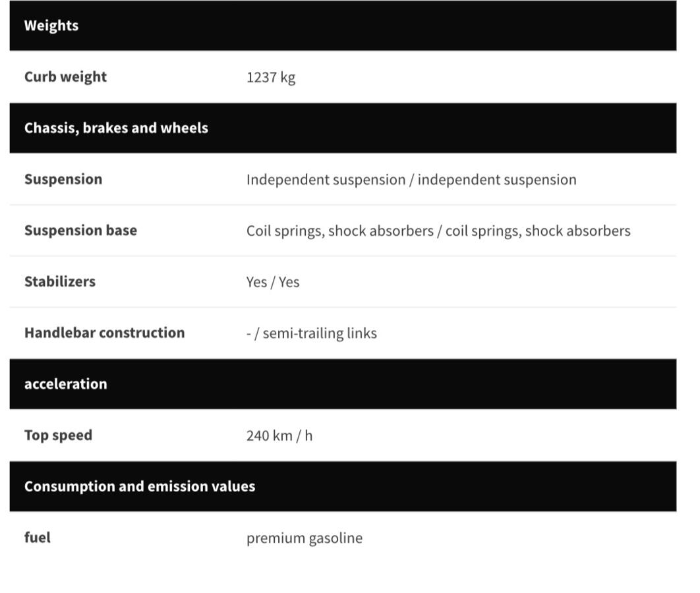700x593 pixels.
Task: Select the premium gasoline value
Action: (x=305, y=538)
